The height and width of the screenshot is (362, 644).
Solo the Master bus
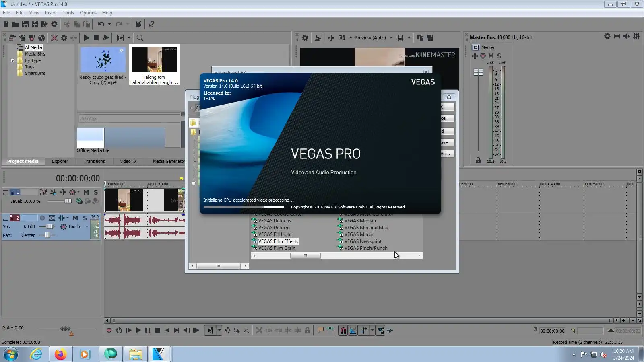pyautogui.click(x=499, y=56)
